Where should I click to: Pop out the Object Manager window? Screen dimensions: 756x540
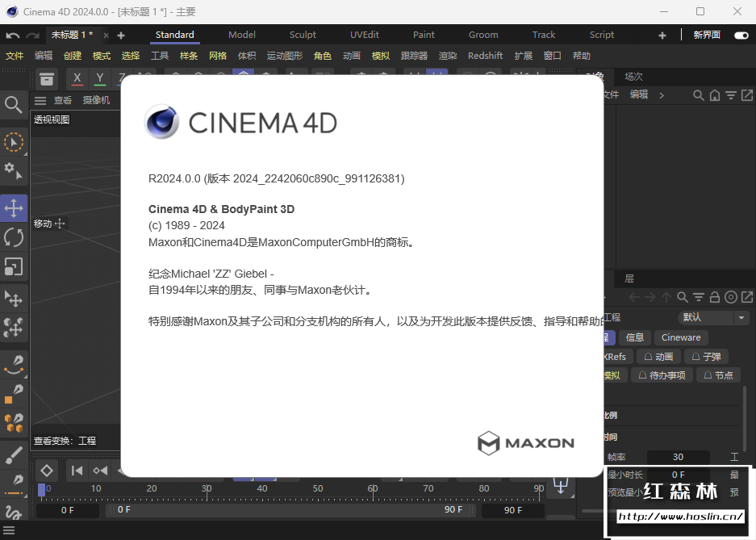point(747,95)
